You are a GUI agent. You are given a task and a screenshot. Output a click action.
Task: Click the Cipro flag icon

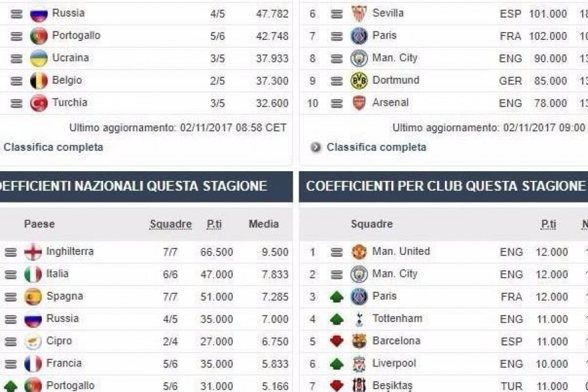pyautogui.click(x=33, y=341)
